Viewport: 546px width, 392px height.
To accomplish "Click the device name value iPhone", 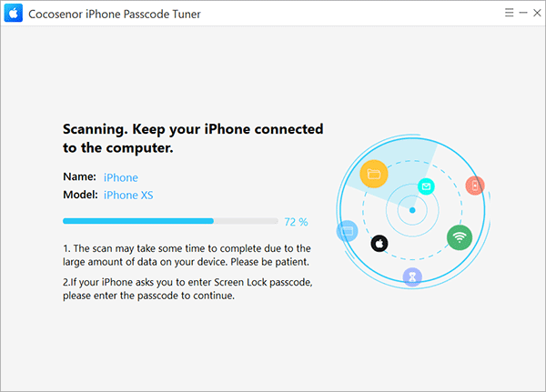I will coord(121,178).
